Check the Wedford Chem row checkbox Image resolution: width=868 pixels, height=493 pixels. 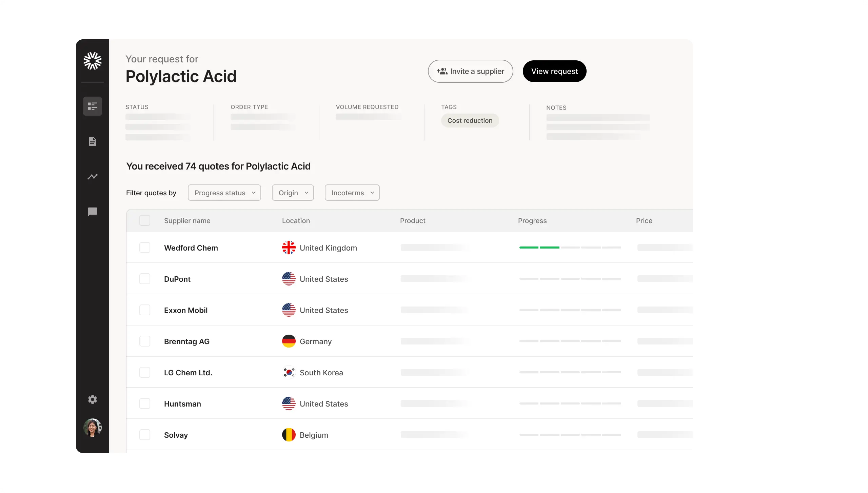coord(145,248)
